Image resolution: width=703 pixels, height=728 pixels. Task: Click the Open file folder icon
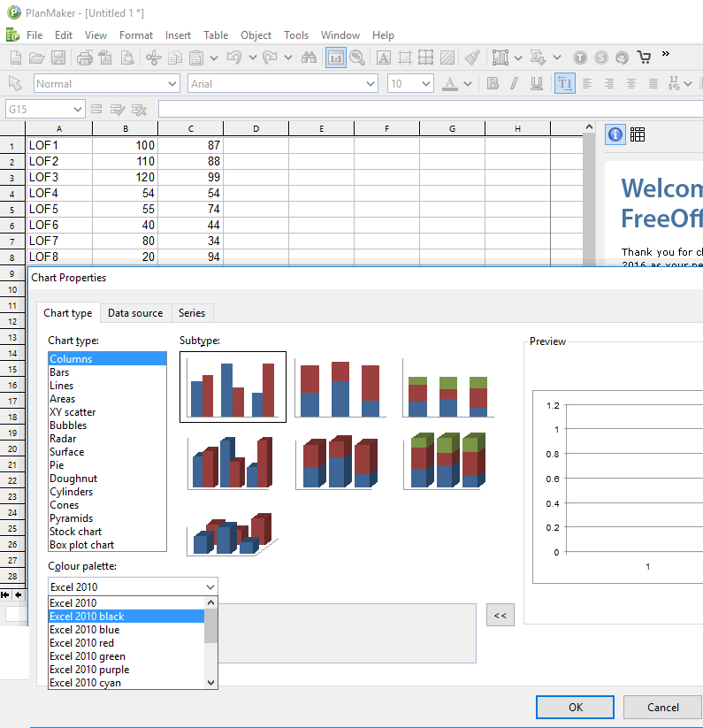(x=36, y=57)
